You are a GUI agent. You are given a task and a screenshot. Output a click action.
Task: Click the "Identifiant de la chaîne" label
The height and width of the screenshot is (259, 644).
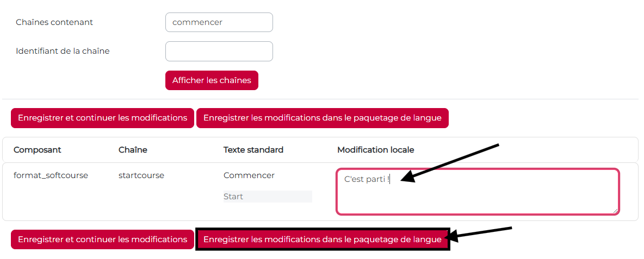point(63,51)
